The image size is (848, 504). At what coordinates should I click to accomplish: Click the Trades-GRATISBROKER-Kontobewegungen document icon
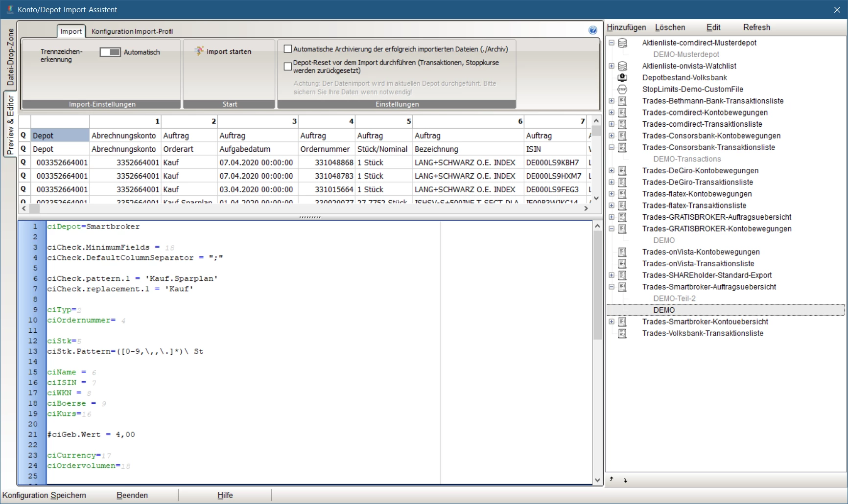pyautogui.click(x=622, y=229)
